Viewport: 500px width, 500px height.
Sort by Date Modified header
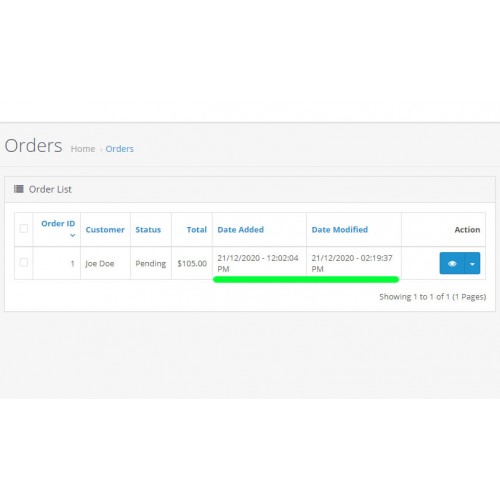pos(340,230)
